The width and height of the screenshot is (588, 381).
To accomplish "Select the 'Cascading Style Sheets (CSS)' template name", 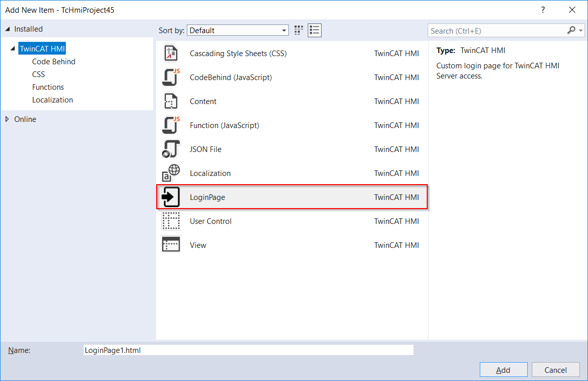I will pyautogui.click(x=238, y=53).
